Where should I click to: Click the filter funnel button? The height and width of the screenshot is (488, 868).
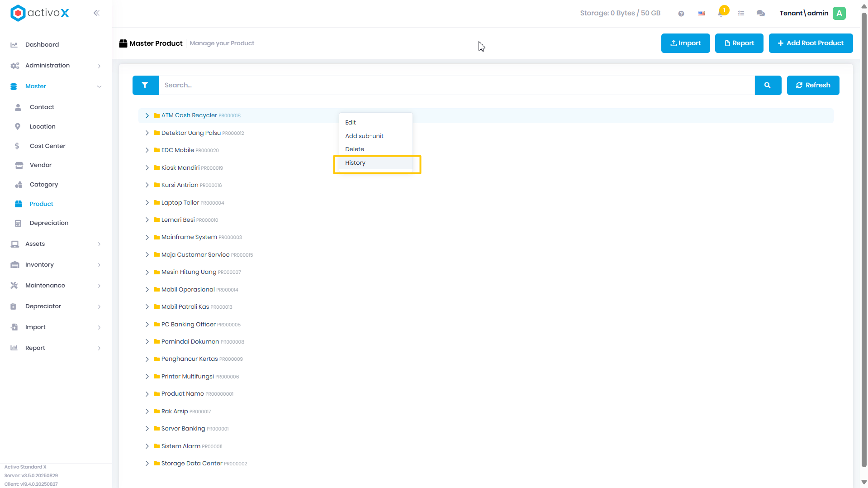pyautogui.click(x=145, y=85)
